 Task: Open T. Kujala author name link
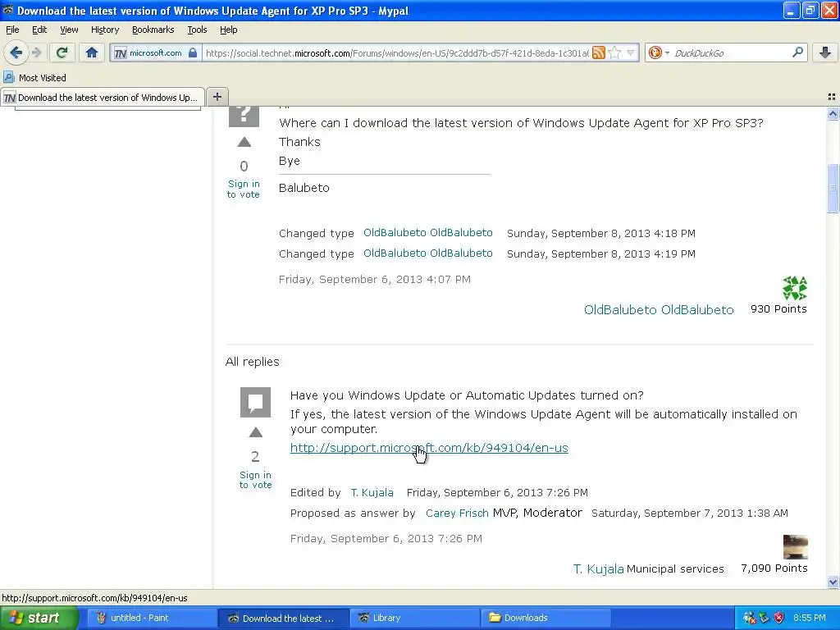598,568
